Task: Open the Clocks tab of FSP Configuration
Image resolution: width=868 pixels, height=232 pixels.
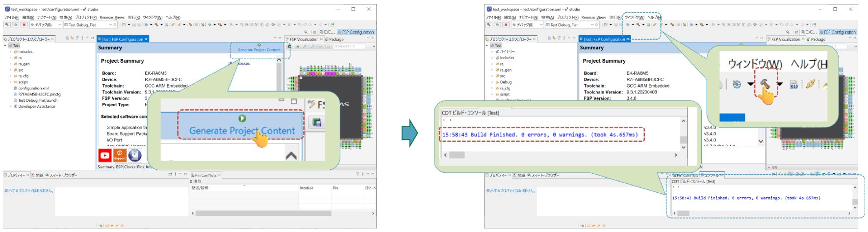Action: tap(130, 167)
